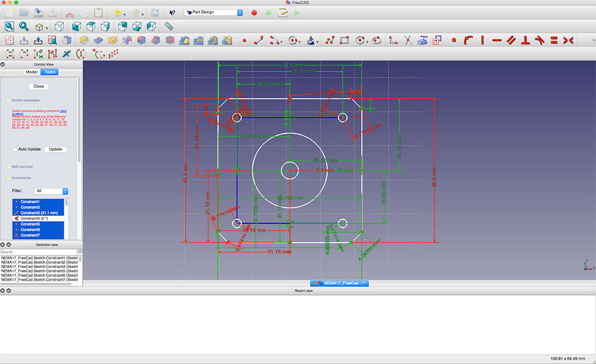Show hidden toolbar items chevron
Image resolution: width=596 pixels, height=364 pixels.
click(x=594, y=41)
